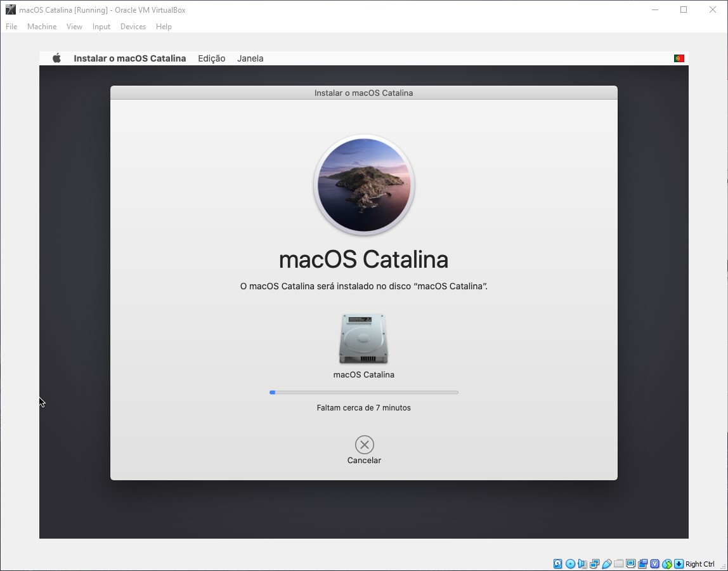Click the 'Faltam cerca de 7 minutos' text
Viewport: 728px width, 571px height.
point(363,408)
